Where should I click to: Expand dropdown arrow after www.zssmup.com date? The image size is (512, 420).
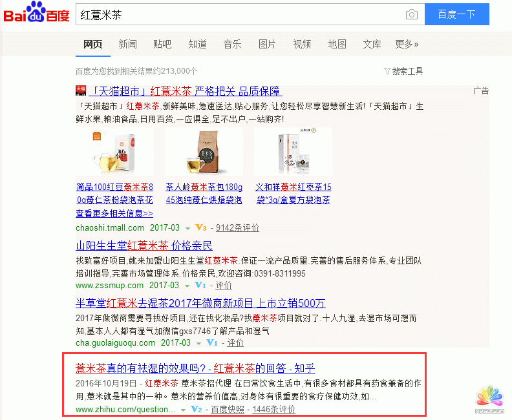click(x=187, y=286)
